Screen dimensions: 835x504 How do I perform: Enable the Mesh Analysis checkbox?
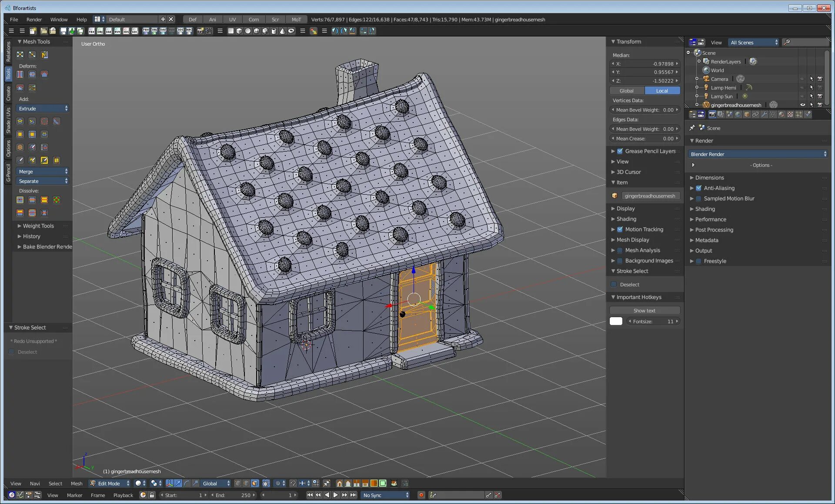click(620, 250)
